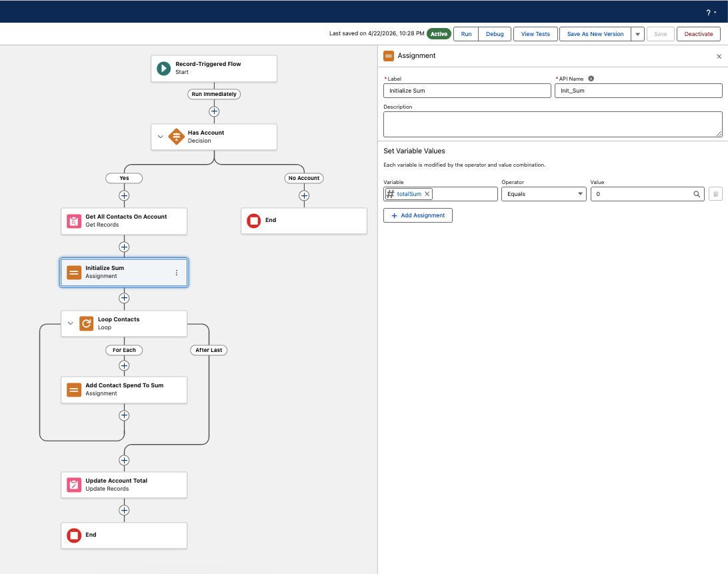Click the Has Account decision diamond icon
728x574 pixels.
pos(177,137)
